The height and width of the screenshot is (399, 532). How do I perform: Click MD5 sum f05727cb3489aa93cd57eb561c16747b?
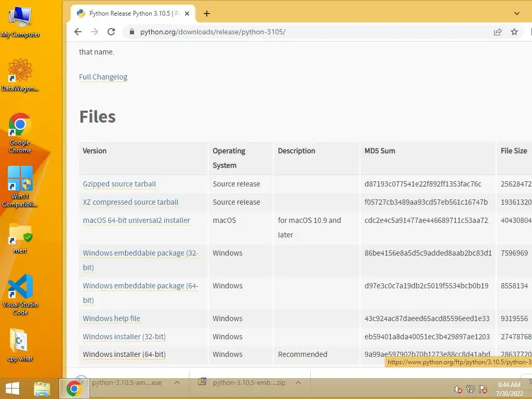tap(426, 202)
